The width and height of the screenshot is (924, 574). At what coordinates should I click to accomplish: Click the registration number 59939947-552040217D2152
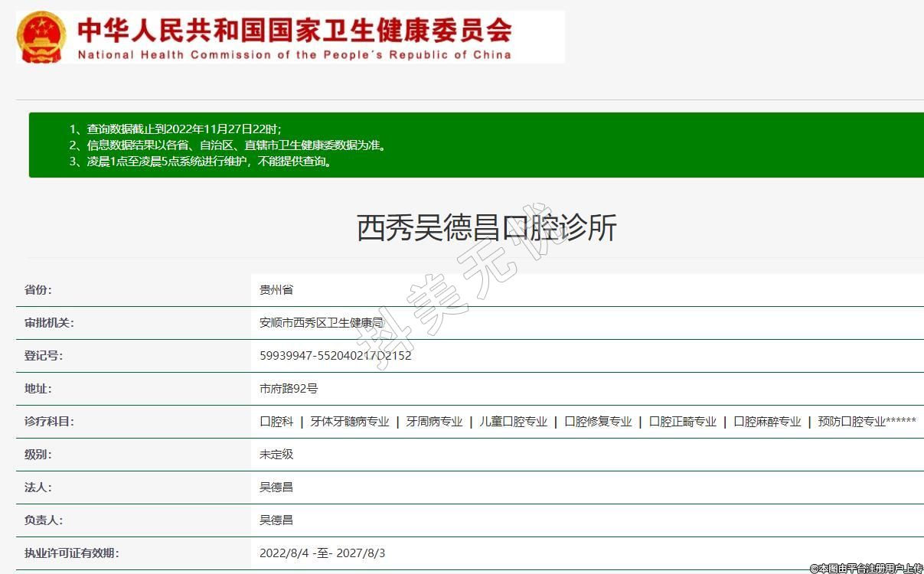(335, 356)
